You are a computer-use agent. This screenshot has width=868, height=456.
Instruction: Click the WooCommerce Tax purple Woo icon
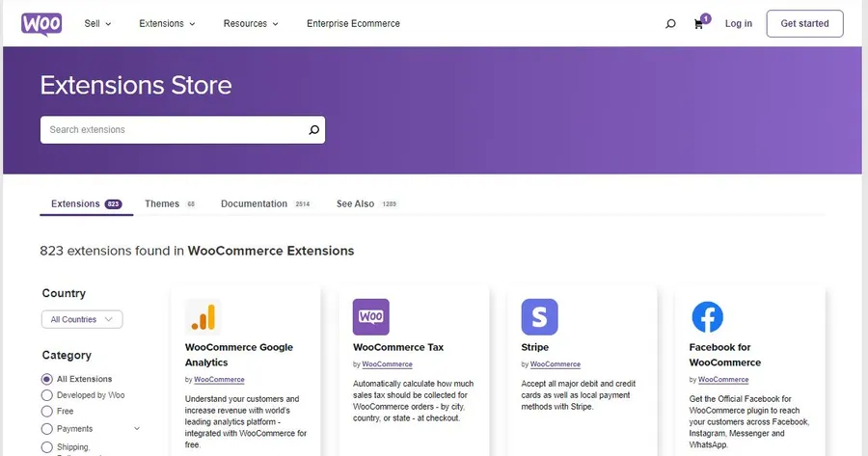click(371, 317)
